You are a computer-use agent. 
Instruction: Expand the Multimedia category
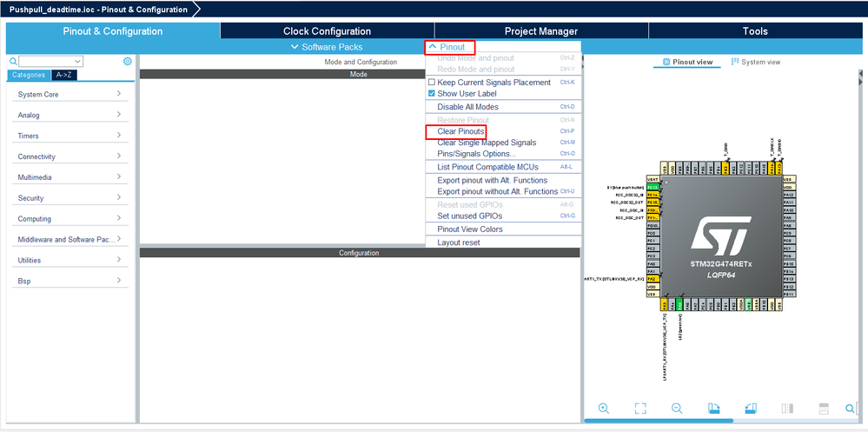(70, 177)
